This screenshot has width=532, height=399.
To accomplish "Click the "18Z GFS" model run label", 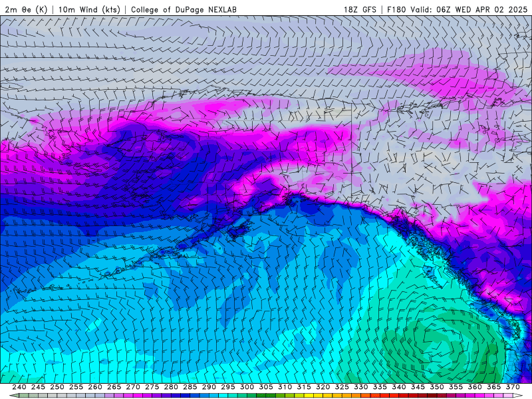I will point(360,10).
